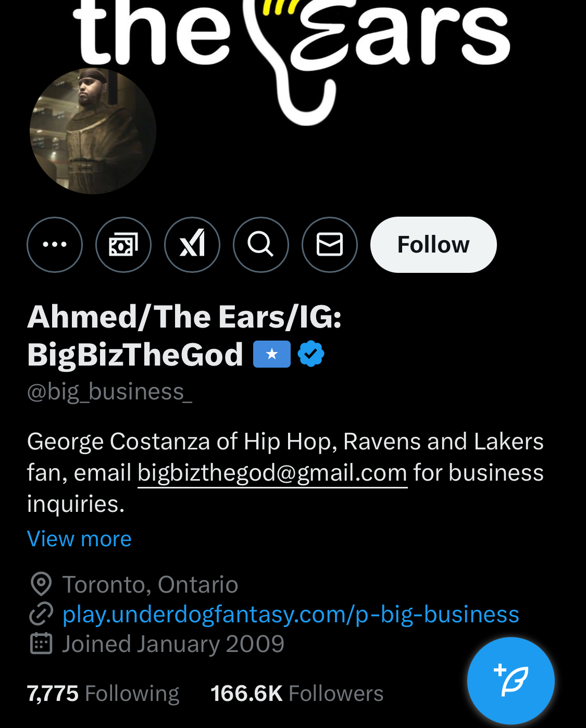Viewport: 586px width, 728px height.
Task: Expand bio with View more
Action: point(79,539)
